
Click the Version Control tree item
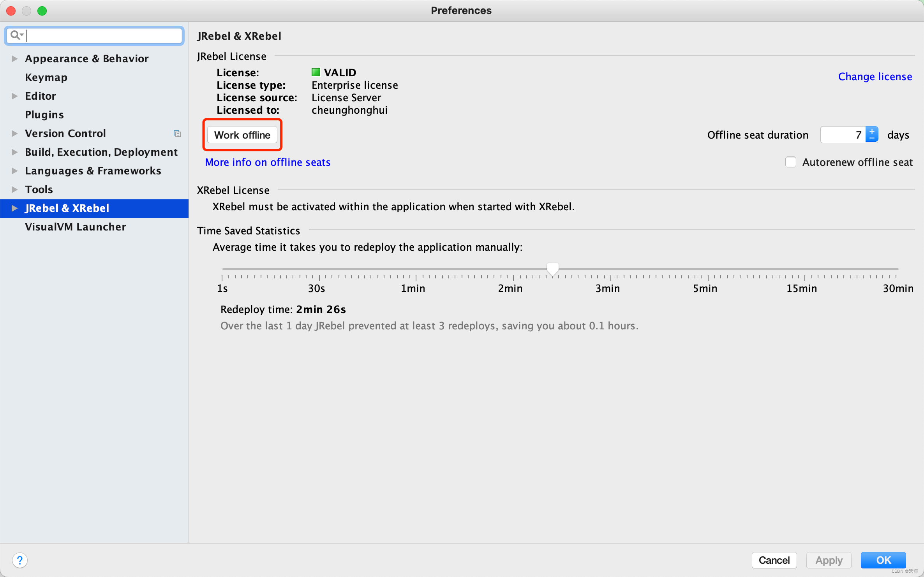pos(65,134)
